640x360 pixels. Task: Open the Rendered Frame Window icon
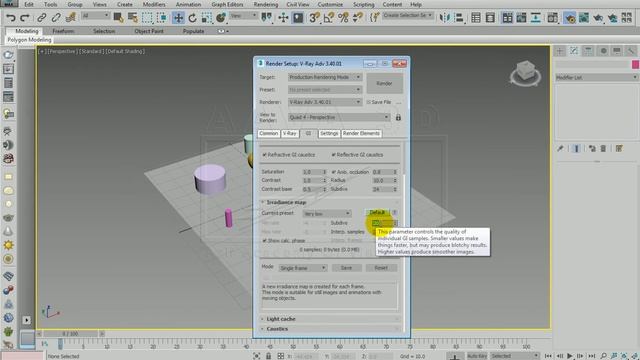point(584,18)
